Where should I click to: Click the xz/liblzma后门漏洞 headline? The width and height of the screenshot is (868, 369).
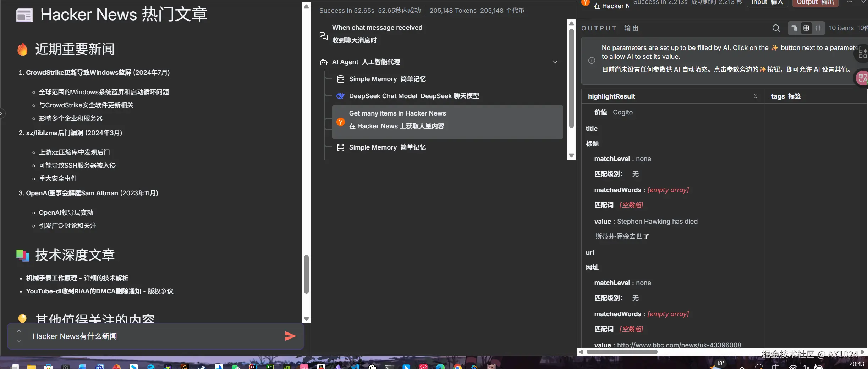55,133
